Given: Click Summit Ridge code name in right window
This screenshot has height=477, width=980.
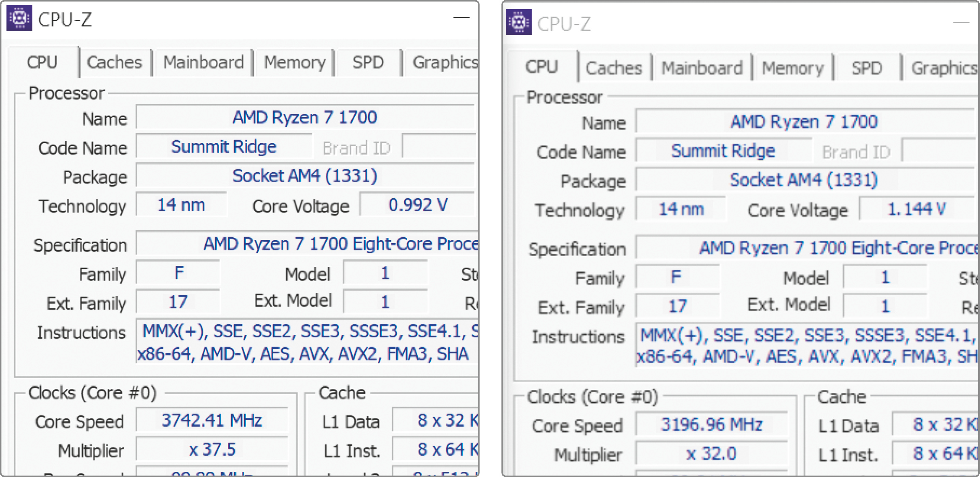Looking at the screenshot, I should point(723,151).
